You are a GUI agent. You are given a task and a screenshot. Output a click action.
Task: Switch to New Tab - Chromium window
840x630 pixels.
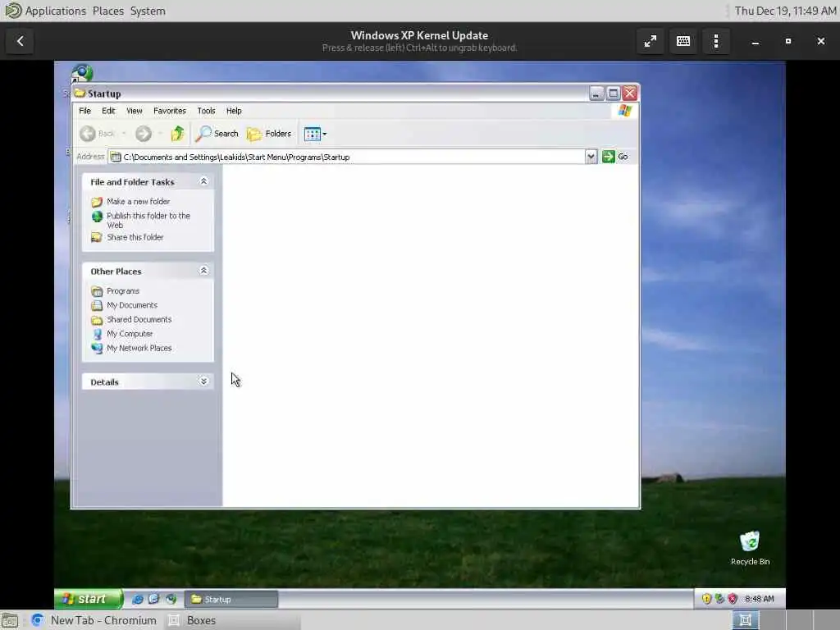tap(94, 620)
